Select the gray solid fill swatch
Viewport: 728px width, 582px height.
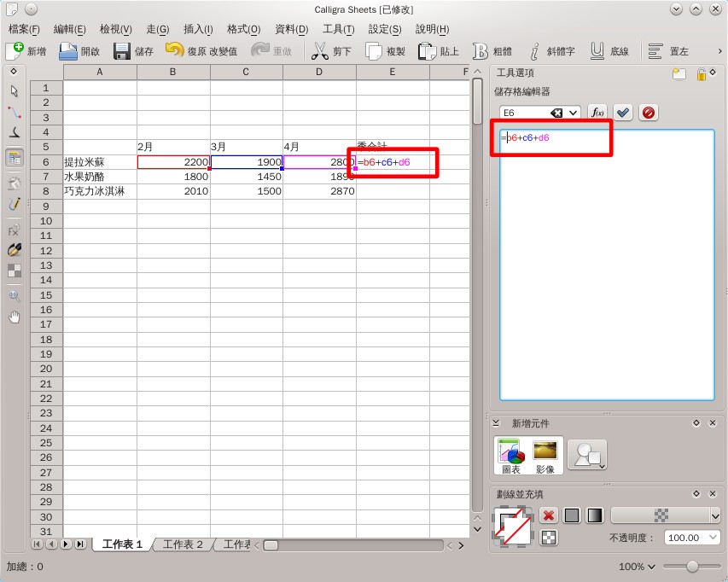571,515
